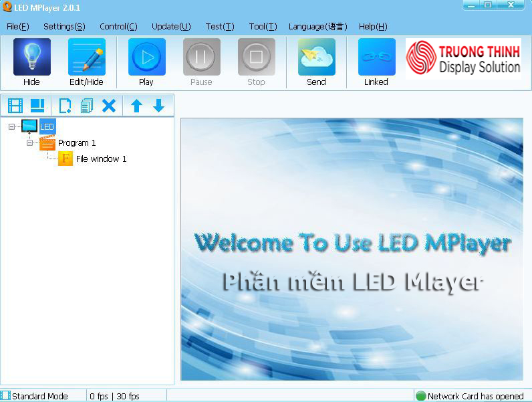Maximize the LED MPlayer window

488,5
